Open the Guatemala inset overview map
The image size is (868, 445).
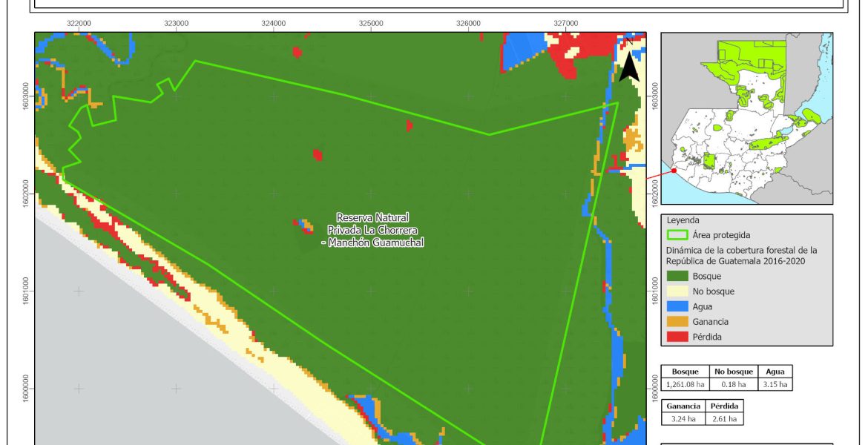746,119
